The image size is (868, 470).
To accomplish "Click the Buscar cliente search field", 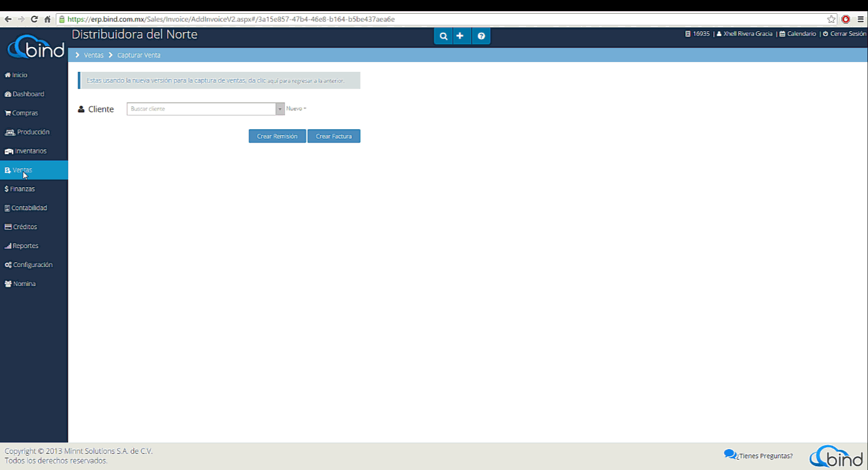I will click(201, 109).
